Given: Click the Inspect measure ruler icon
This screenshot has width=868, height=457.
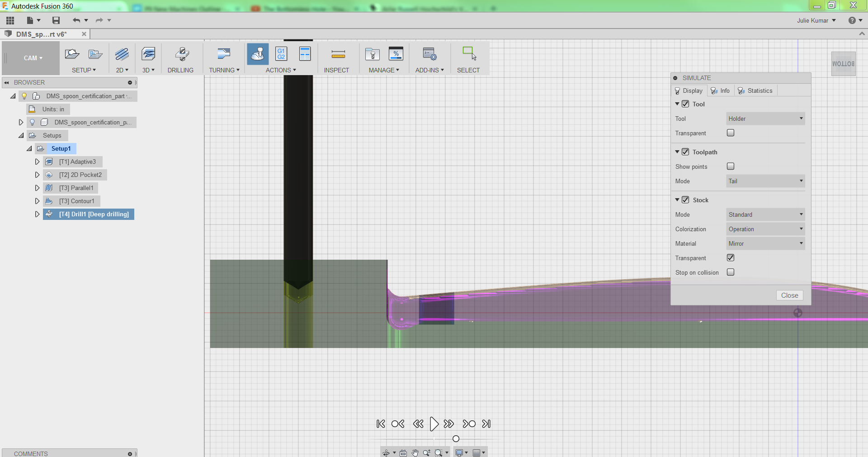Looking at the screenshot, I should pos(338,54).
